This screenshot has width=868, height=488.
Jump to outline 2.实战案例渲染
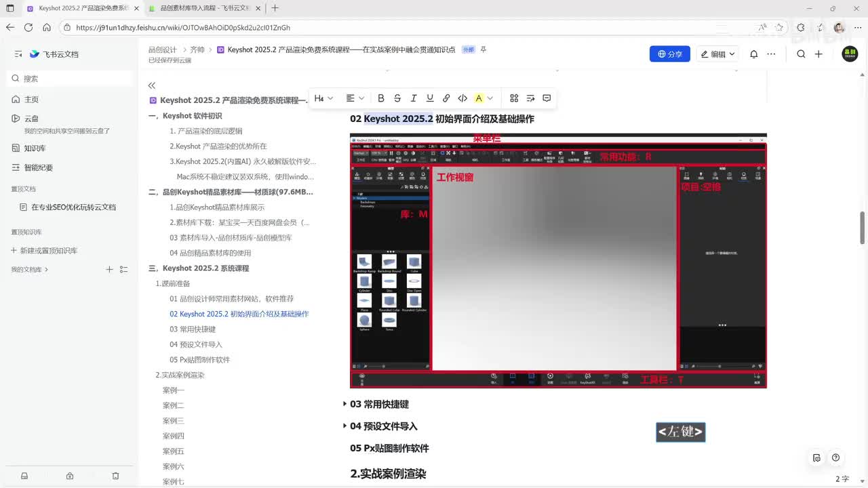[x=180, y=375]
